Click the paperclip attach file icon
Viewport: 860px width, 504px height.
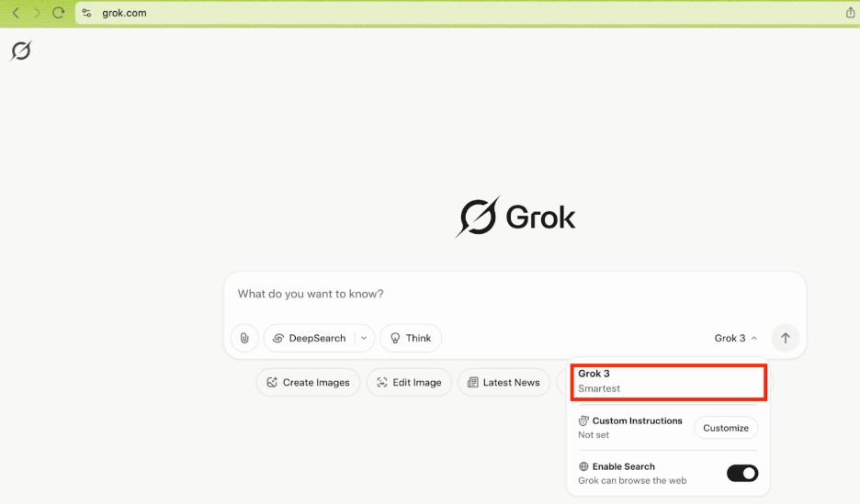click(244, 338)
